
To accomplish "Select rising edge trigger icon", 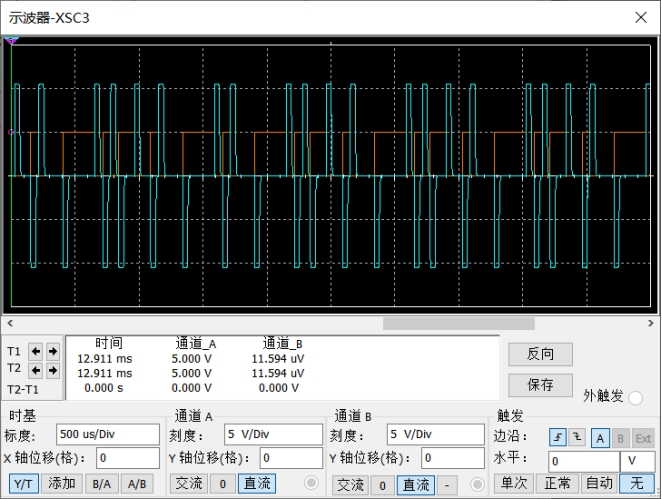I will pyautogui.click(x=557, y=437).
